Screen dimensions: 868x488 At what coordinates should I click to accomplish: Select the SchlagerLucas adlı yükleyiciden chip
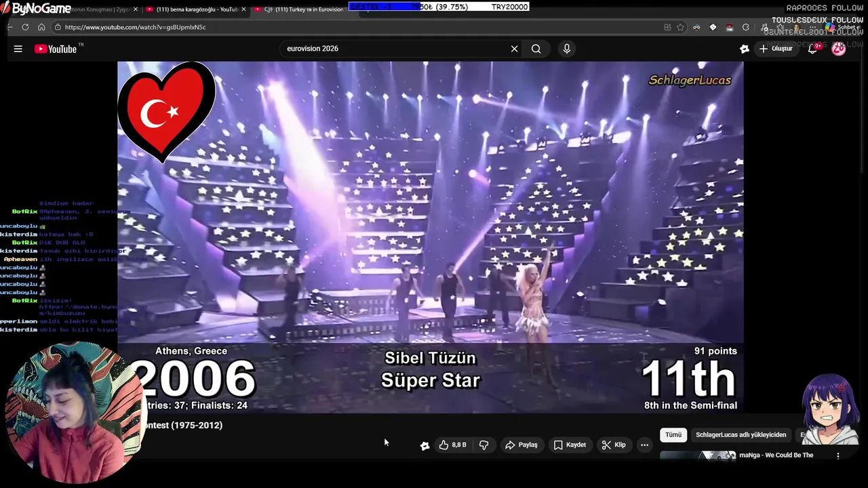click(741, 435)
